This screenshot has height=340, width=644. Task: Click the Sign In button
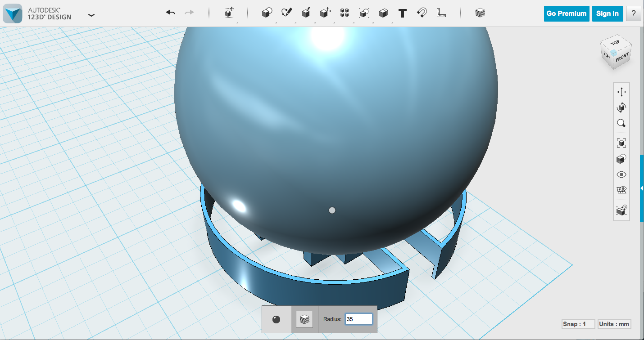[607, 13]
